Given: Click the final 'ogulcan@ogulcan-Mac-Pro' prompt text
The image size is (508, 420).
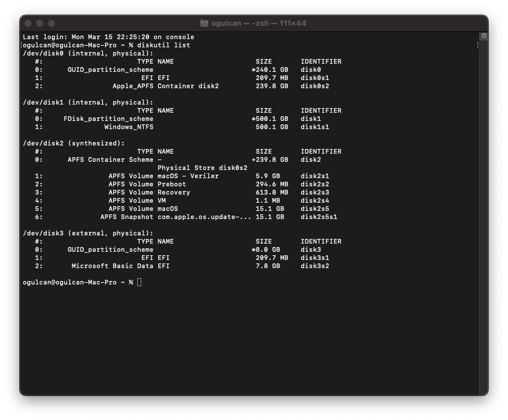Looking at the screenshot, I should coord(69,282).
